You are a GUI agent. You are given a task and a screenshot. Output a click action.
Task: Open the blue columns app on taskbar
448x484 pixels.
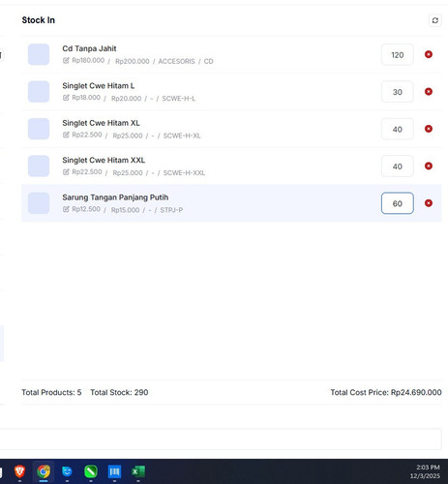pyautogui.click(x=114, y=471)
